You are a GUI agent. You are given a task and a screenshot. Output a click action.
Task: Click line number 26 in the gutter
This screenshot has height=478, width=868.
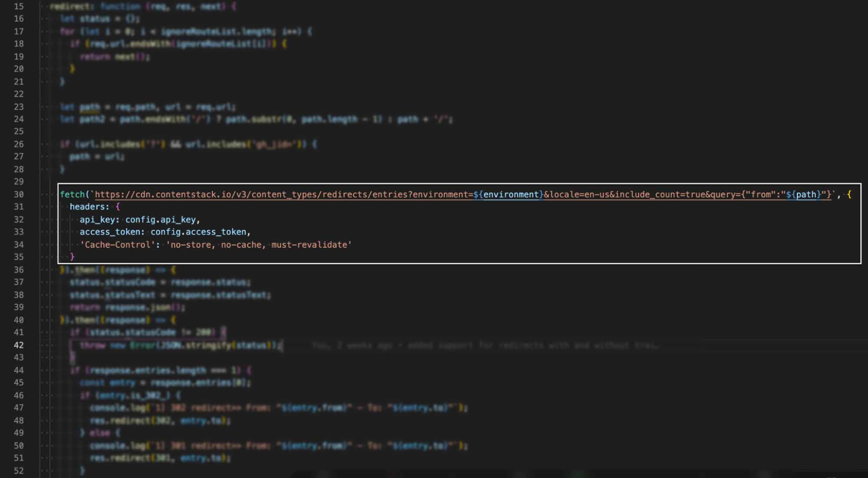click(x=19, y=144)
